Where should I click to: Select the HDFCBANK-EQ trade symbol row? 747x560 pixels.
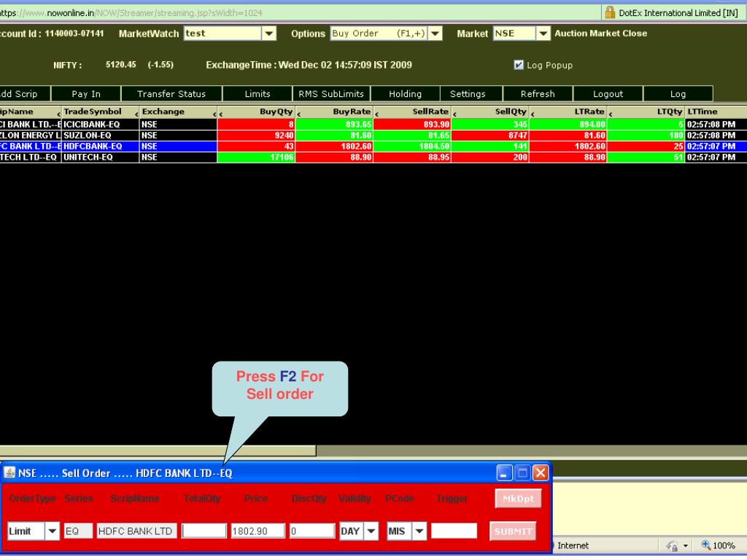100,146
